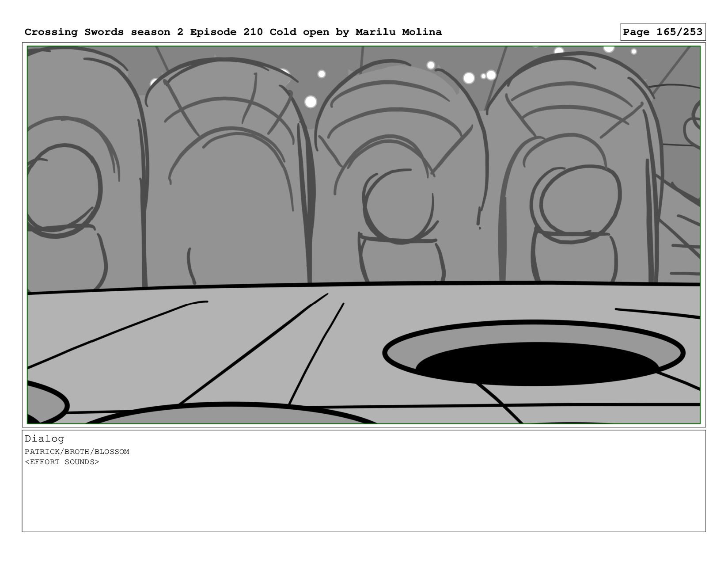Click the "Dialog" heading
This screenshot has height=564, width=728.
tap(45, 438)
